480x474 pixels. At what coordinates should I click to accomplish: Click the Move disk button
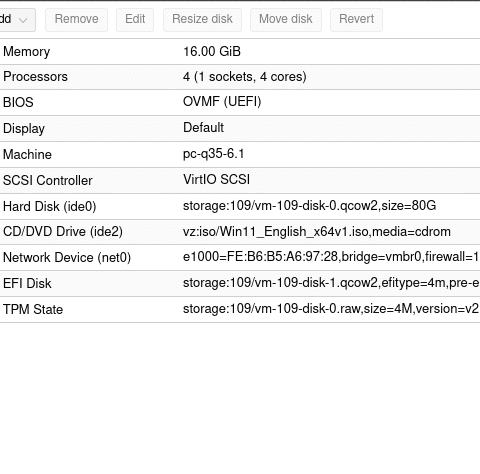tap(286, 20)
